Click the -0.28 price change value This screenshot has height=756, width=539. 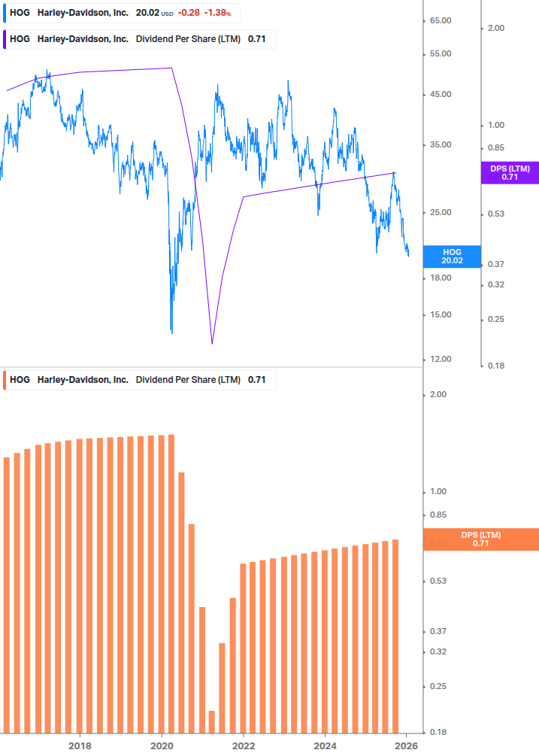189,13
